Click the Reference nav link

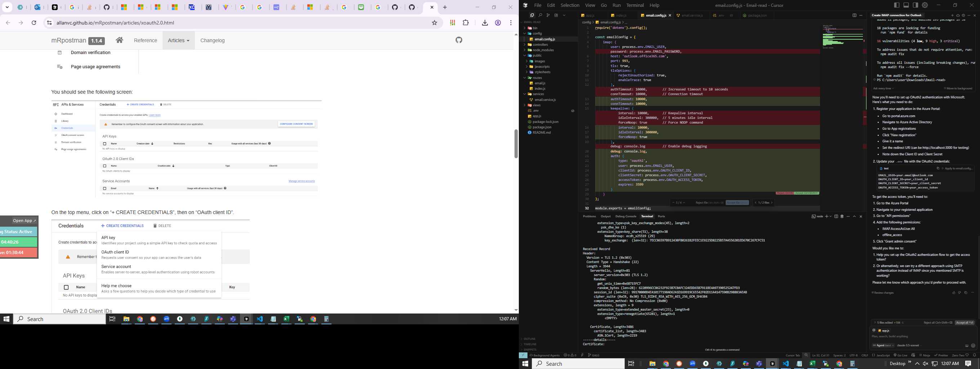[145, 40]
